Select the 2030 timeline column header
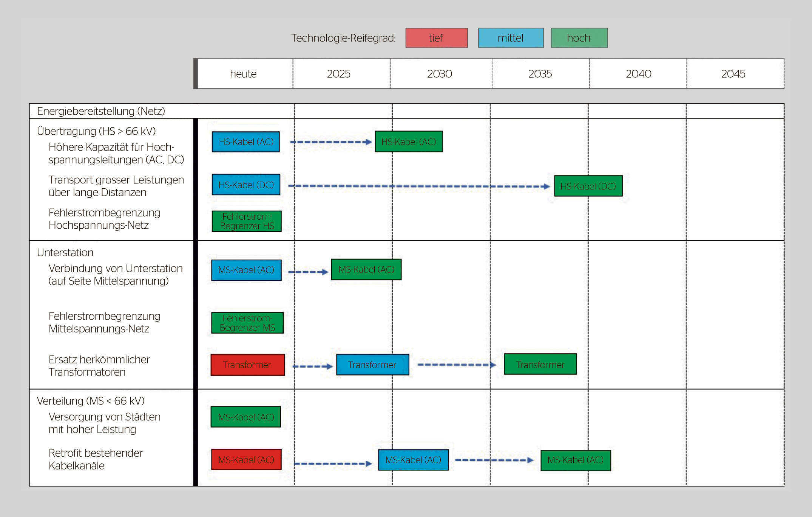This screenshot has height=517, width=812. [x=440, y=74]
